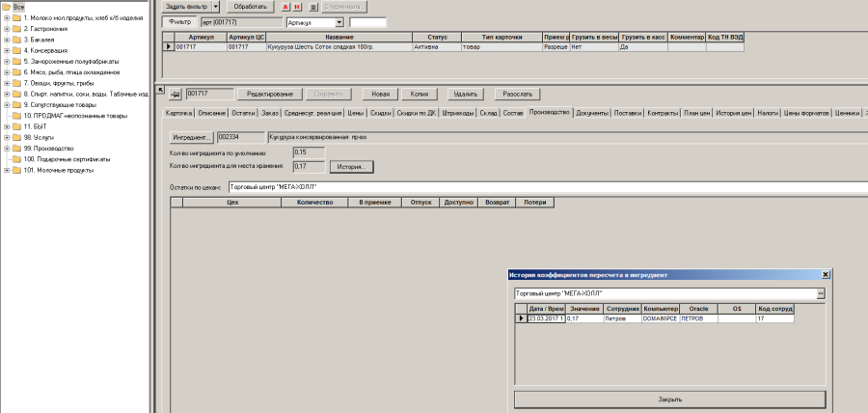The image size is (868, 413).
Task: Open the Остатки tab
Action: (x=243, y=113)
